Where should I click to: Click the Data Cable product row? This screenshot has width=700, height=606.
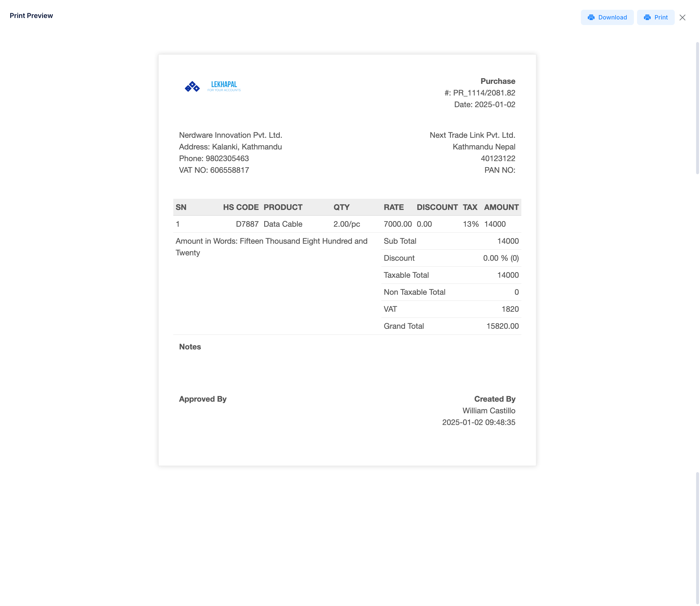pyautogui.click(x=283, y=224)
